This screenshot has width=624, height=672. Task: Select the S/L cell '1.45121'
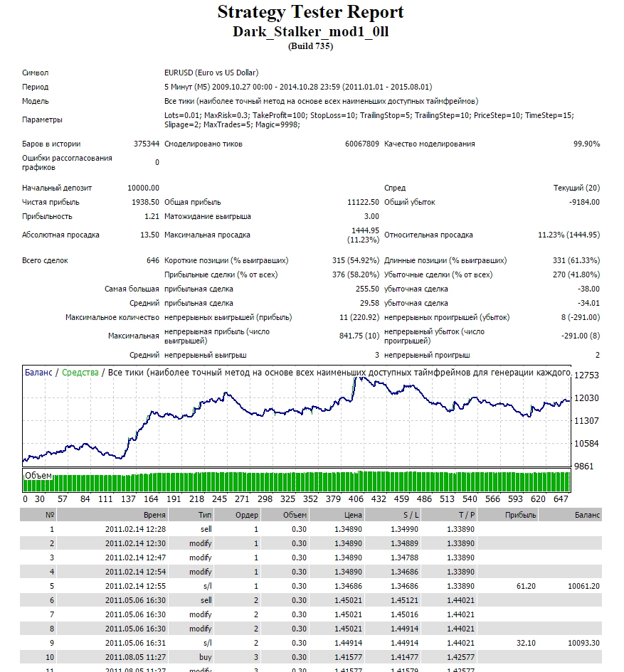click(x=404, y=600)
